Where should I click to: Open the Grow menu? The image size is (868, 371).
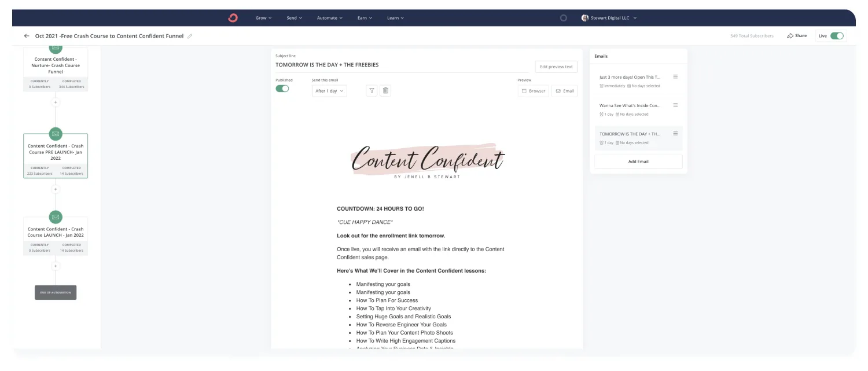[263, 18]
